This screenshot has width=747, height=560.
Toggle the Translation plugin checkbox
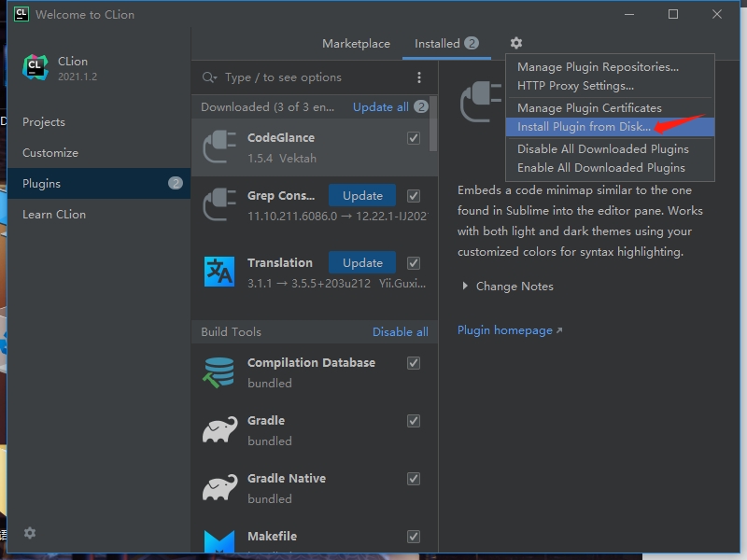coord(414,263)
